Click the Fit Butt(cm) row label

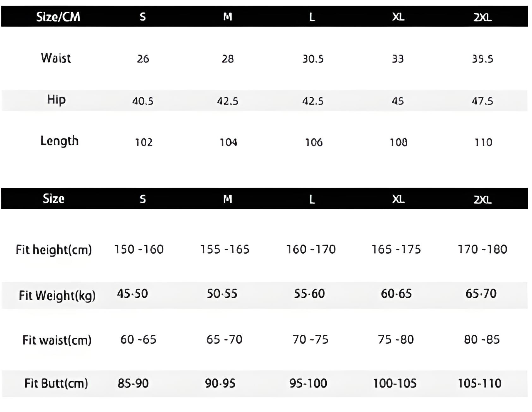click(56, 384)
